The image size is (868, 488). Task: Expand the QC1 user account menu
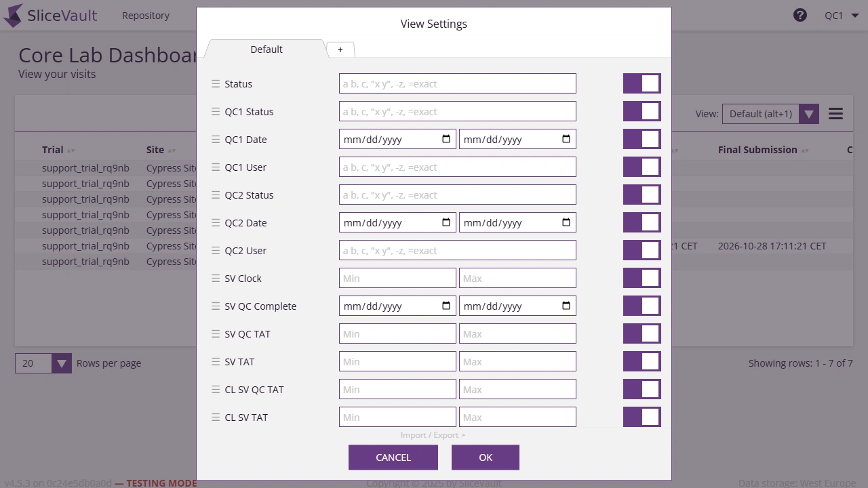pos(842,16)
